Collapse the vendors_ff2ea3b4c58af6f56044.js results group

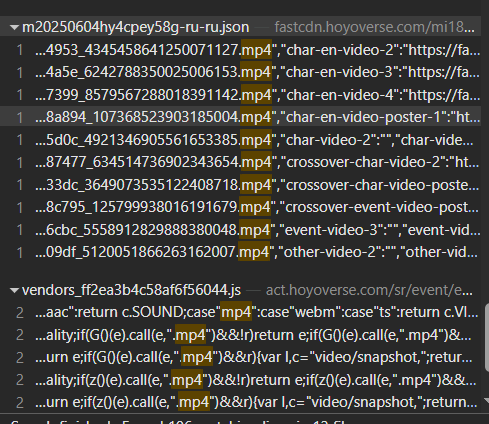tap(14, 290)
